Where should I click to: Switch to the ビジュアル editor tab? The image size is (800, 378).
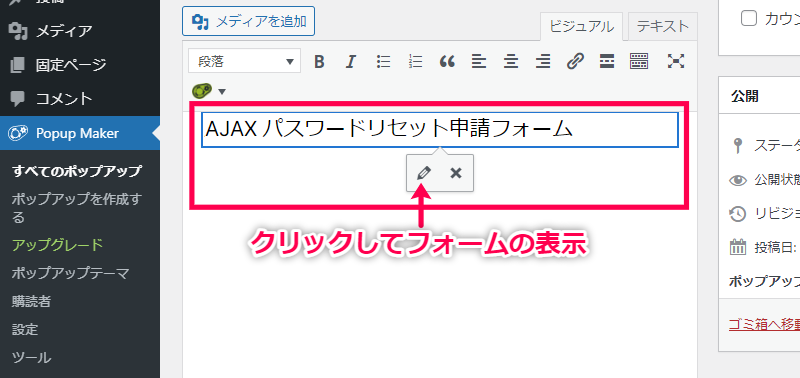click(x=582, y=27)
